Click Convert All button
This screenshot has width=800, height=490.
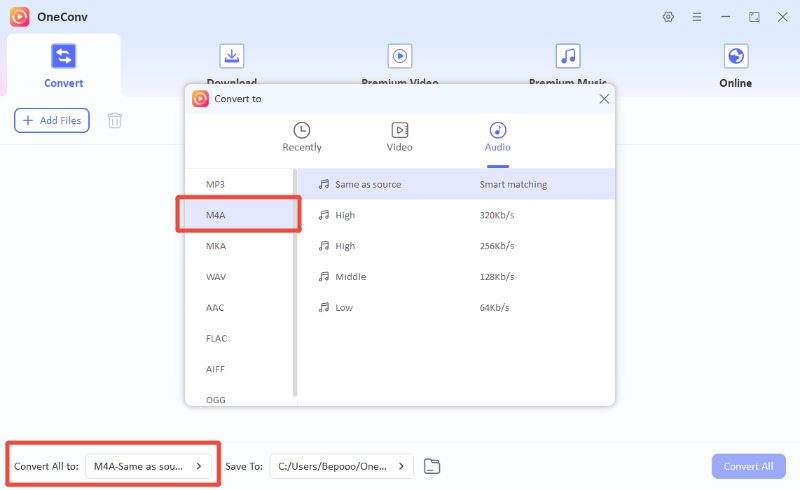click(748, 466)
